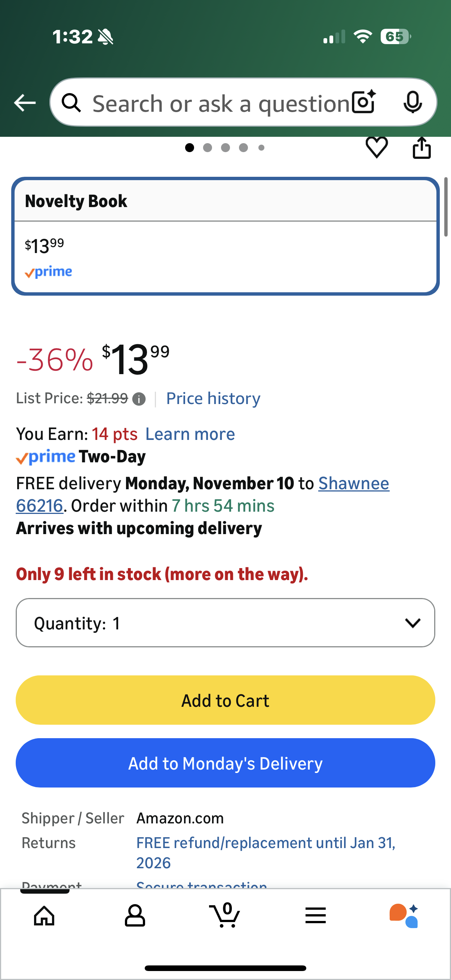
Task: Open the Price history link
Action: [213, 398]
